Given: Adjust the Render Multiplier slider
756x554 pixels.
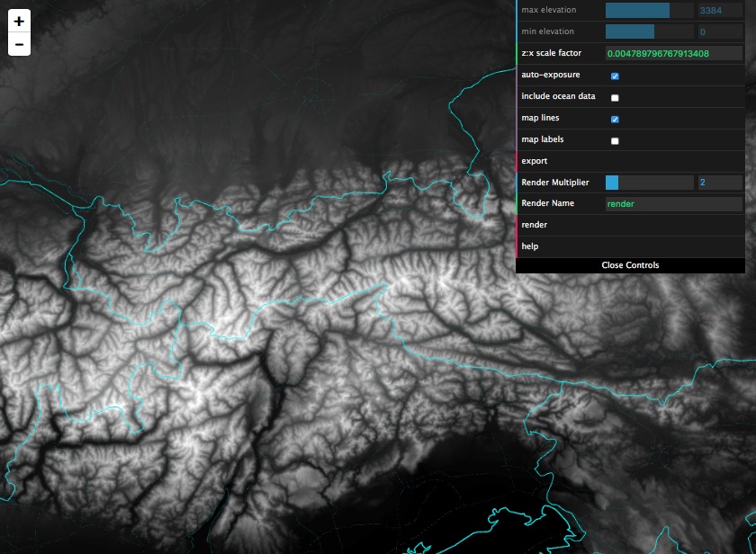Looking at the screenshot, I should (648, 183).
